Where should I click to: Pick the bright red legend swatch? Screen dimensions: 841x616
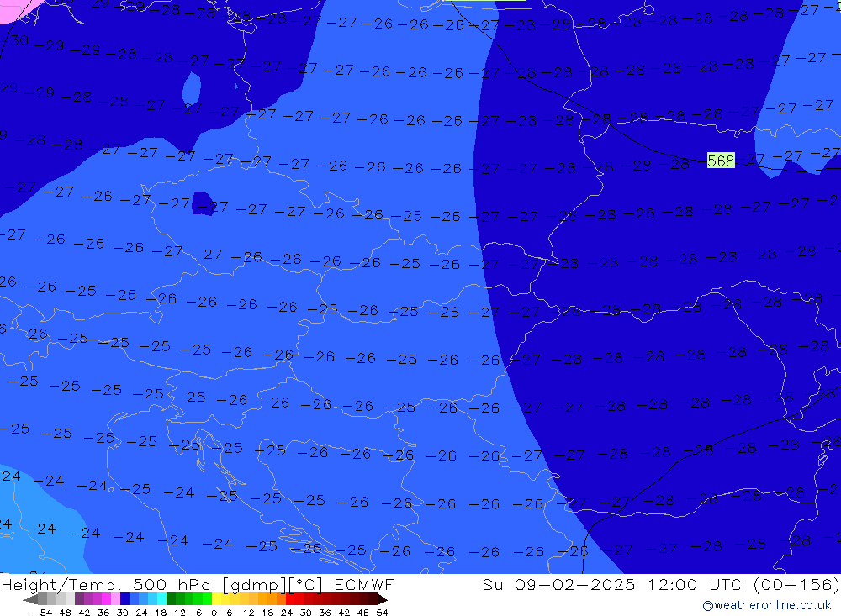coord(290,599)
